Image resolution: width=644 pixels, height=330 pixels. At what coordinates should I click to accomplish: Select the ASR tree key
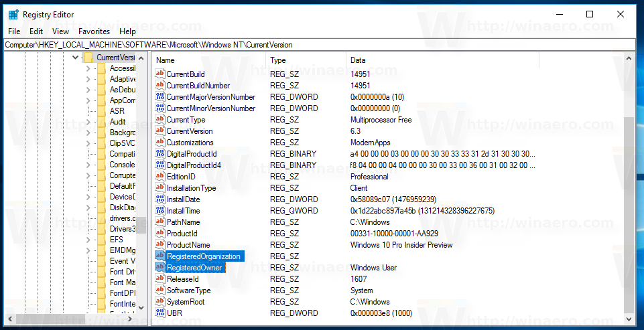(117, 111)
